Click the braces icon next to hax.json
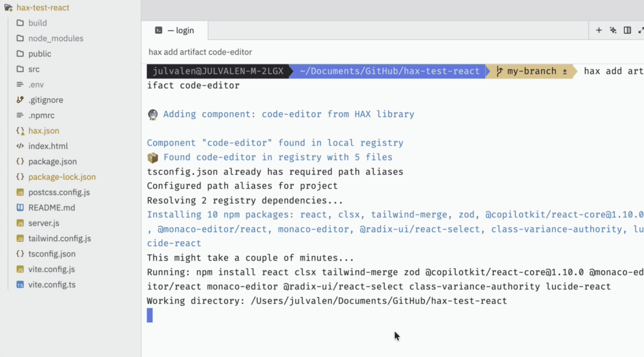The image size is (644, 357). pyautogui.click(x=20, y=131)
